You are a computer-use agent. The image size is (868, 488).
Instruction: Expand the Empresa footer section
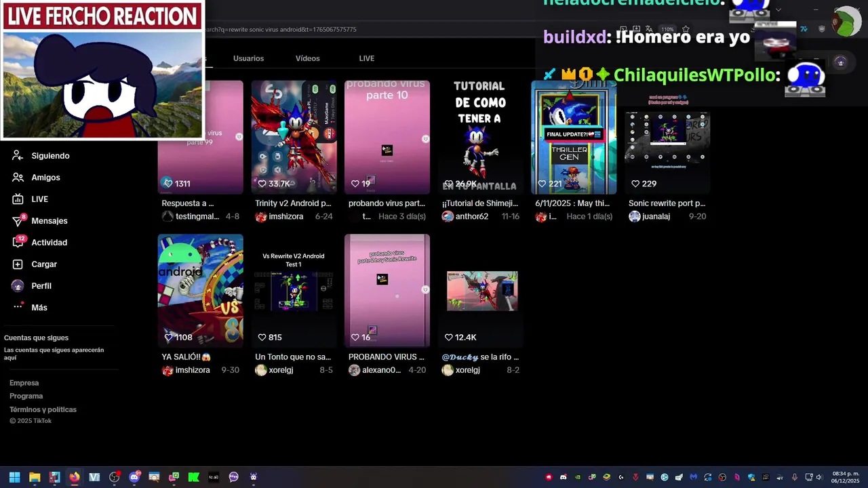24,383
